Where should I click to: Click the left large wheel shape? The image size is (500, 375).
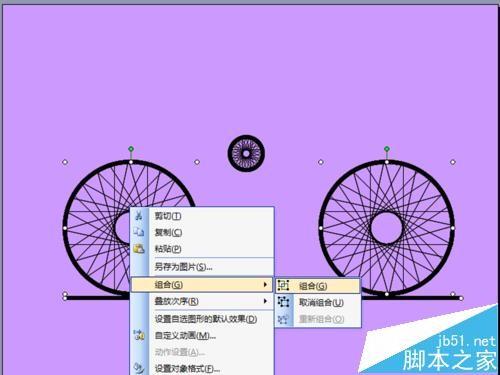(x=97, y=228)
